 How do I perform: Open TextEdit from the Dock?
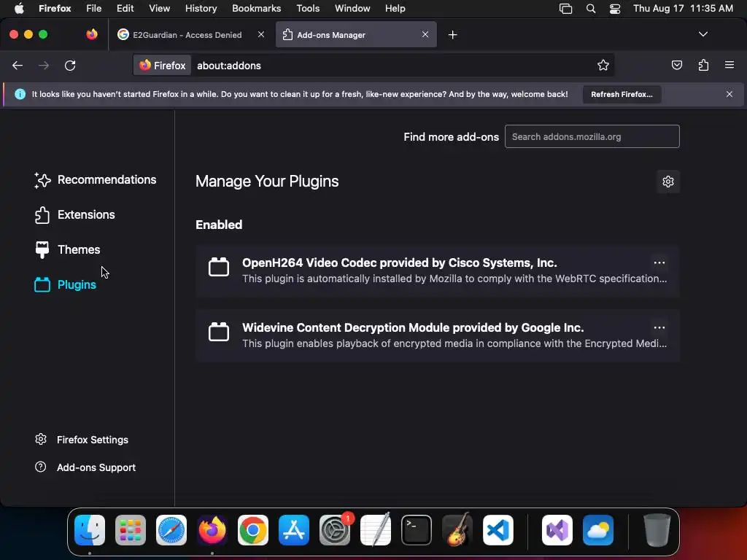click(376, 530)
